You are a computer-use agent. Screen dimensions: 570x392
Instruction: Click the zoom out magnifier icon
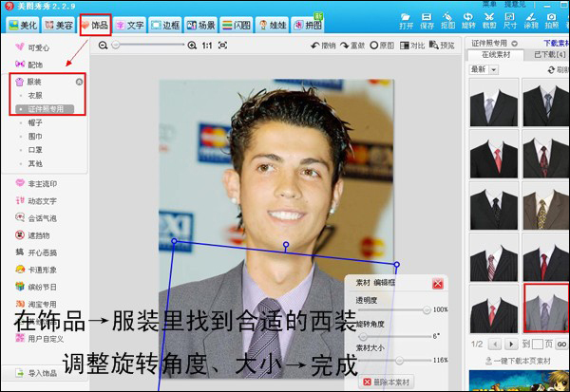click(x=104, y=45)
